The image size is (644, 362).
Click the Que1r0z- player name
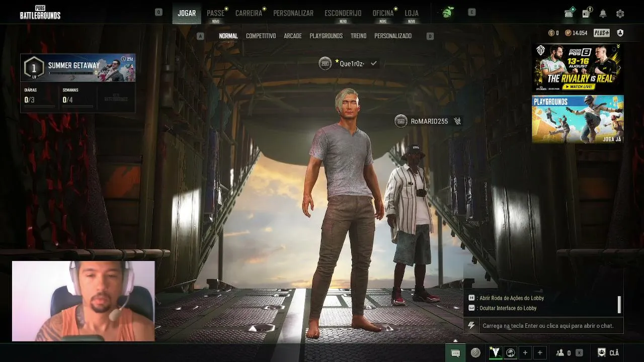tap(352, 64)
